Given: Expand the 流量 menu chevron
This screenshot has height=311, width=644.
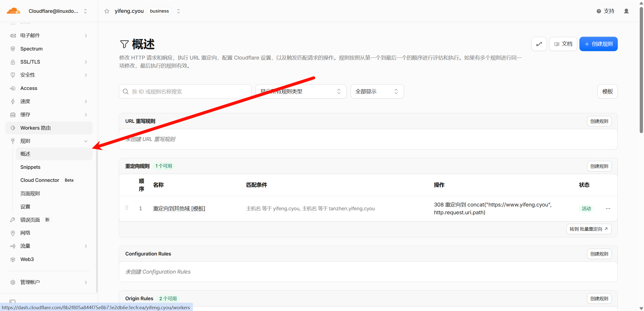Looking at the screenshot, I should click(86, 246).
